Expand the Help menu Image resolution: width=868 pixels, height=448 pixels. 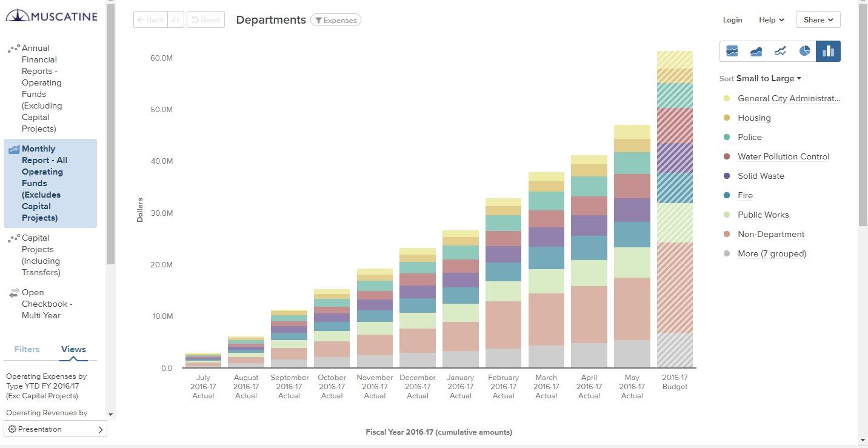[x=771, y=20]
